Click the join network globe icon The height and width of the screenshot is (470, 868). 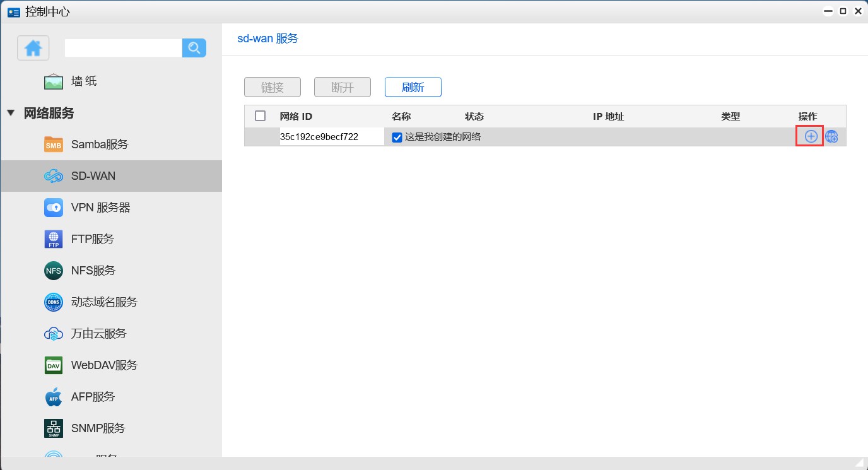(832, 136)
